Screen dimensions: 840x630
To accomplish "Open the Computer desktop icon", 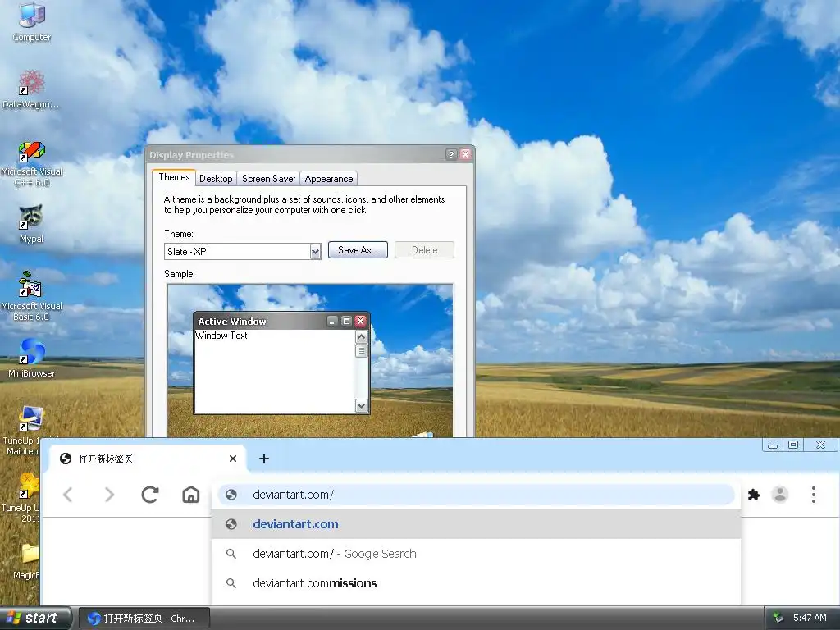I will (32, 21).
